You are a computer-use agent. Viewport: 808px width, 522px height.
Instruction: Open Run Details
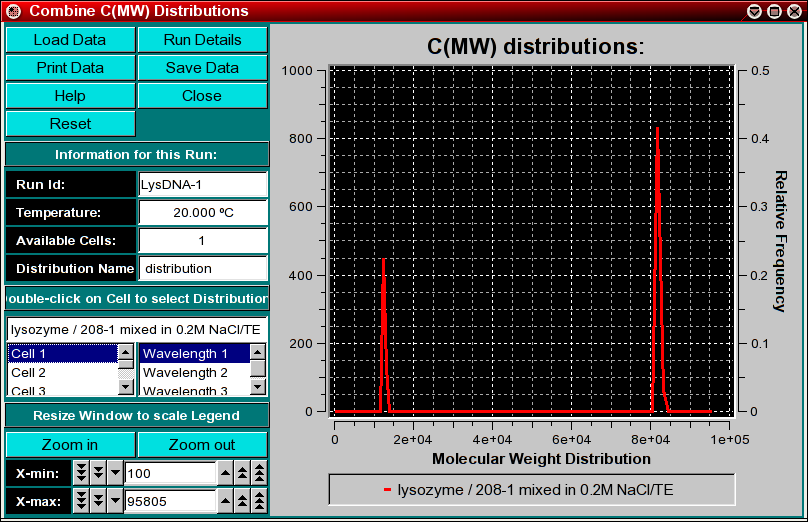coord(202,40)
